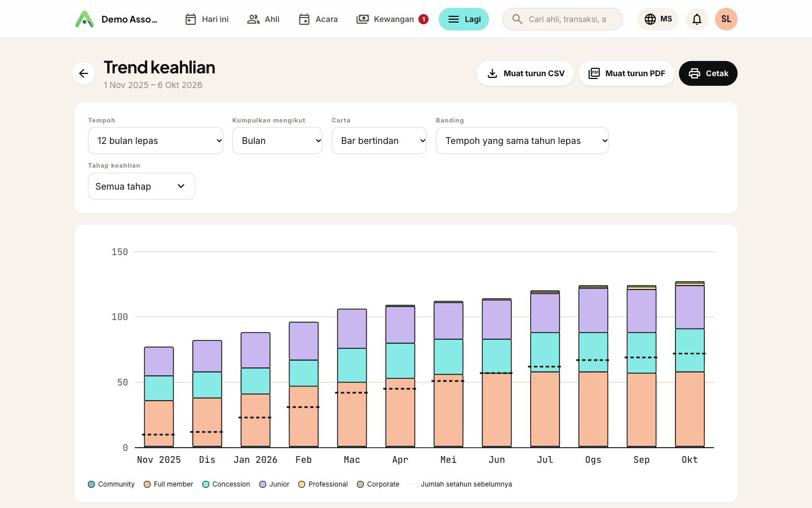This screenshot has height=508, width=812.
Task: Open the Tempoh dropdown
Action: click(156, 141)
